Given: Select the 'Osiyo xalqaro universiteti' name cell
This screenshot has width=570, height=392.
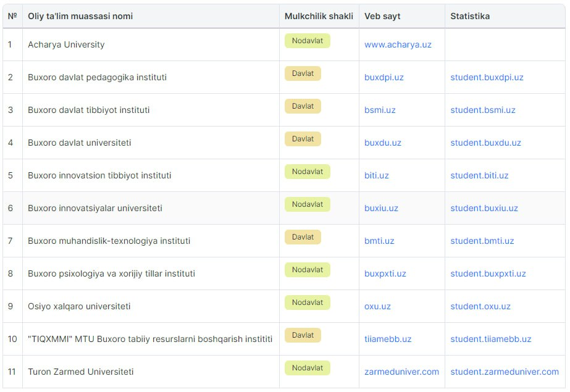Looking at the screenshot, I should 151,306.
